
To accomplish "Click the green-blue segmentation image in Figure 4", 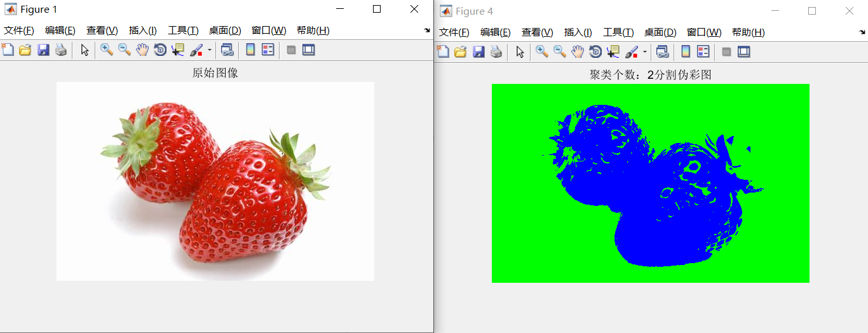I will pos(651,183).
